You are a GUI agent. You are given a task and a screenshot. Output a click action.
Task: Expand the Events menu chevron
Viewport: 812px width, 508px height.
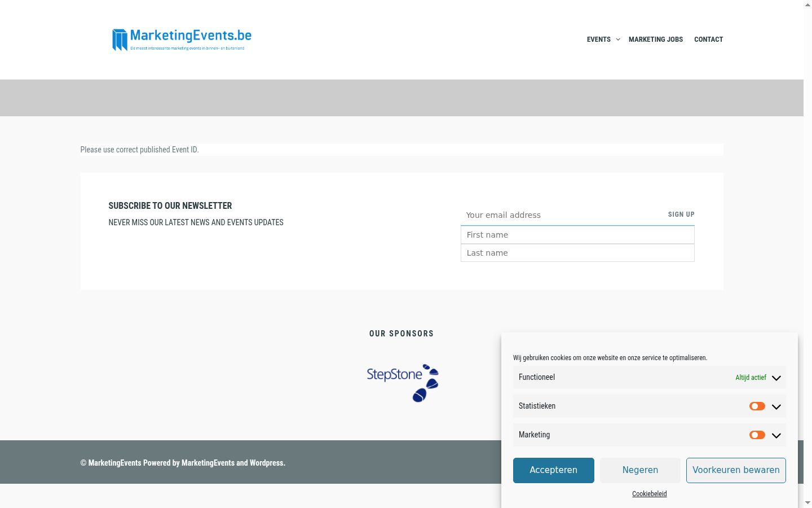(618, 40)
